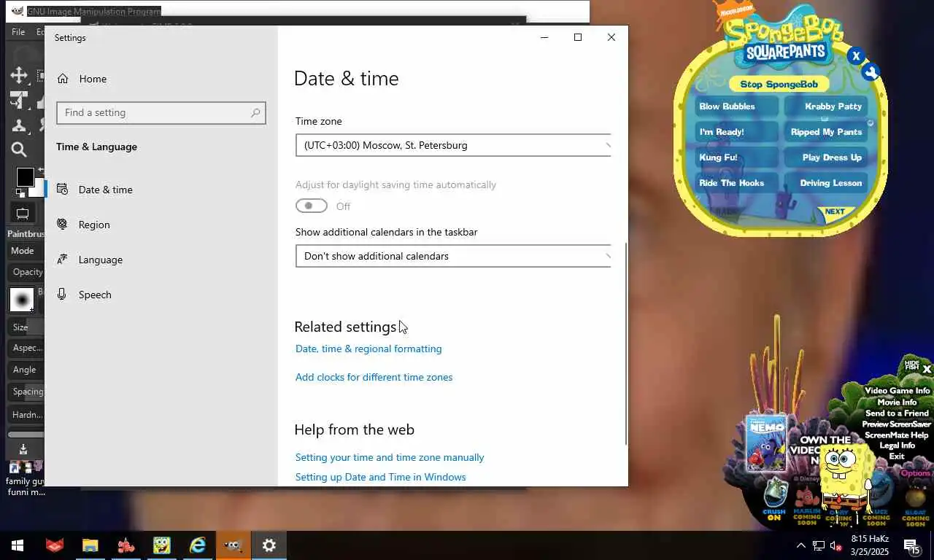Image resolution: width=934 pixels, height=560 pixels.
Task: Click the Language sidebar icon
Action: pyautogui.click(x=63, y=259)
